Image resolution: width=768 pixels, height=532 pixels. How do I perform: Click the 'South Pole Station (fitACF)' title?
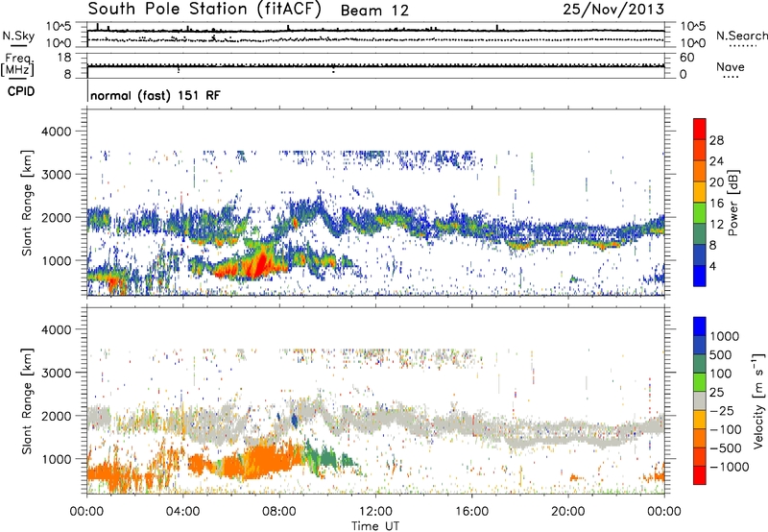[204, 10]
